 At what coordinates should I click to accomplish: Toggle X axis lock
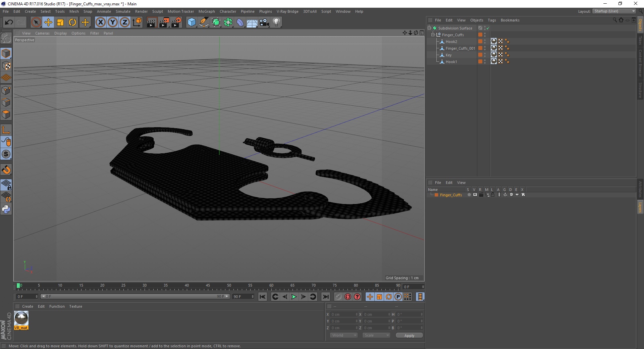100,22
